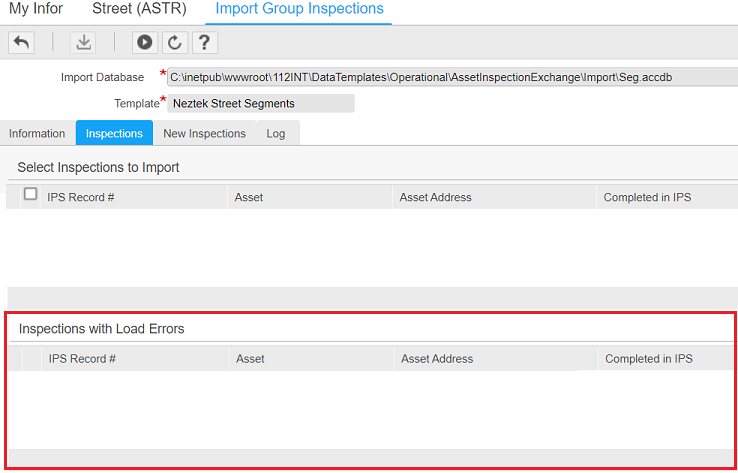Open help via question mark icon
This screenshot has width=738, height=473.
[205, 42]
